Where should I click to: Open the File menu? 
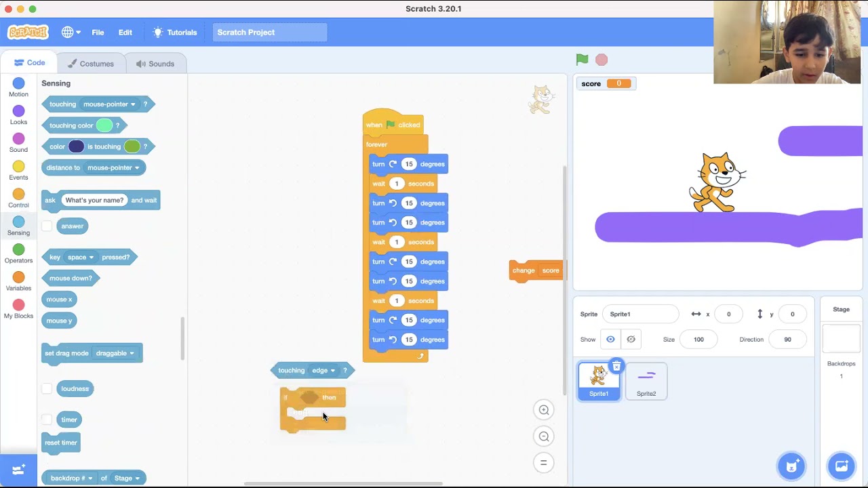[98, 32]
